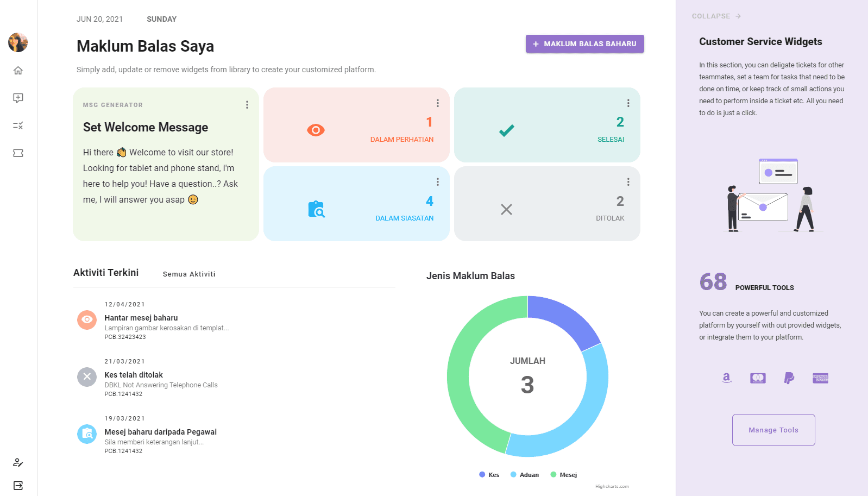Toggle Kes series in chart legend
The height and width of the screenshot is (496, 868).
tap(489, 475)
